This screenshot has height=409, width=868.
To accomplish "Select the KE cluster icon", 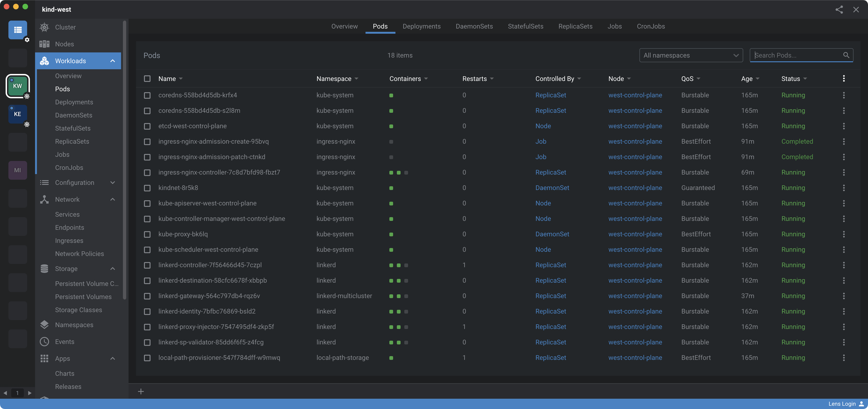I will [18, 114].
